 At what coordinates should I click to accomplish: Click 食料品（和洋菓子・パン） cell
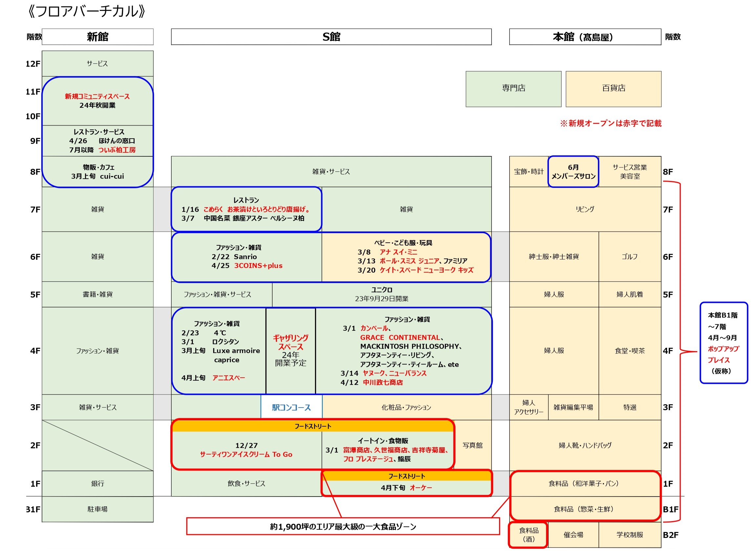(586, 484)
